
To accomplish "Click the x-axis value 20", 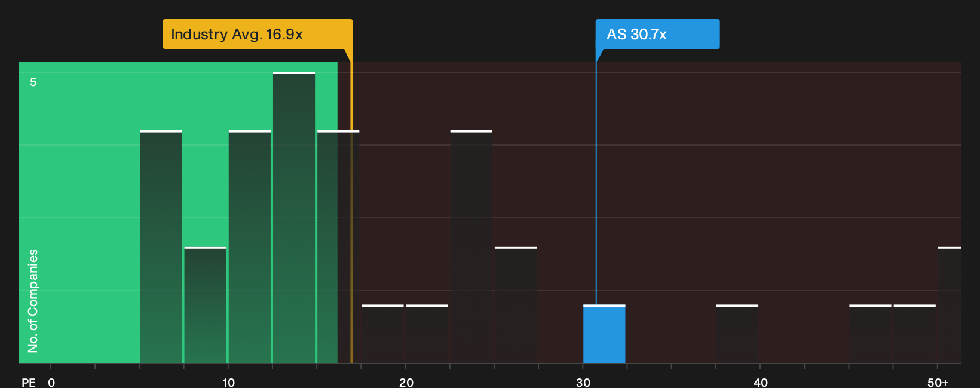I will [406, 382].
